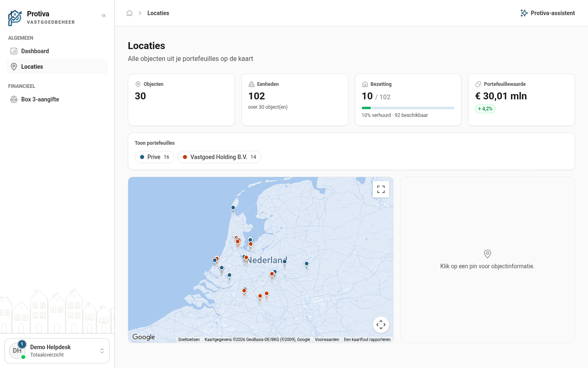Toggle the Vastgoed Holding B.V. filter

pyautogui.click(x=219, y=157)
